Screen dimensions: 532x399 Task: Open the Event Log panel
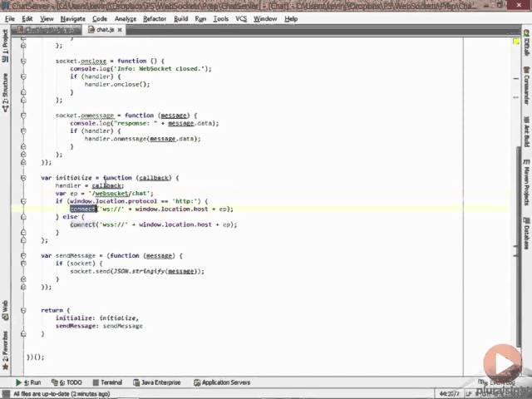click(497, 382)
